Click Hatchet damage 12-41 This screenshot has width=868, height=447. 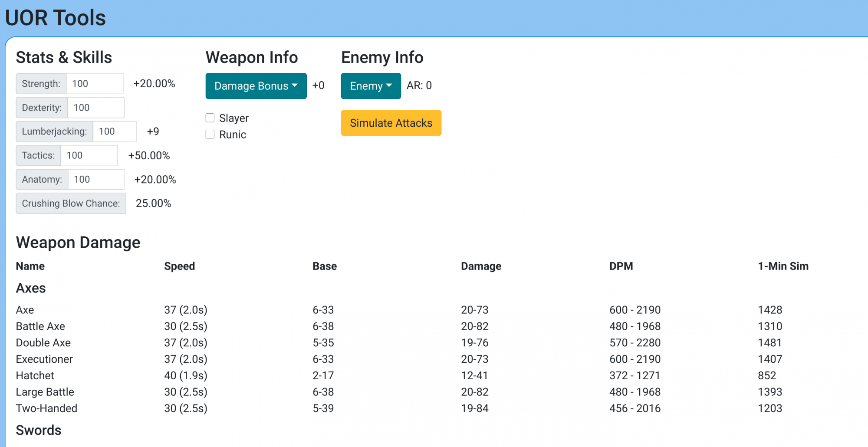coord(474,375)
